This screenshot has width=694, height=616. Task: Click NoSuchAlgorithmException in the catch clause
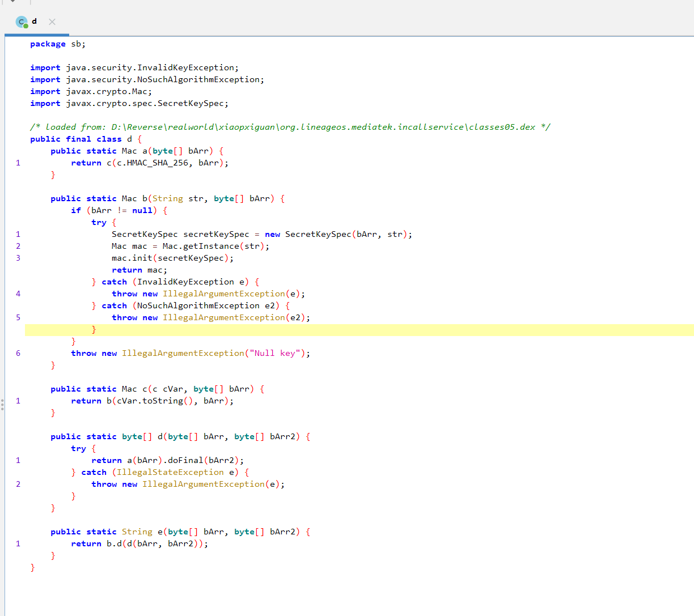198,305
